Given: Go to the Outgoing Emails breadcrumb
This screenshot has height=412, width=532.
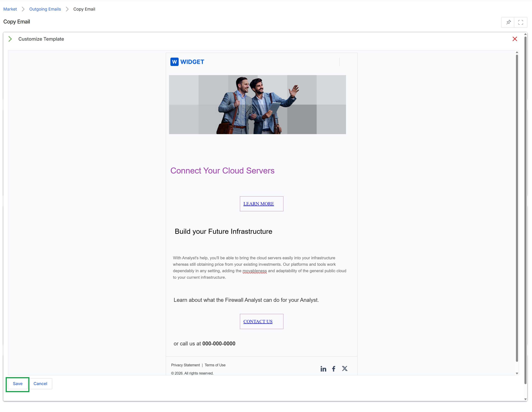Looking at the screenshot, I should pyautogui.click(x=45, y=9).
